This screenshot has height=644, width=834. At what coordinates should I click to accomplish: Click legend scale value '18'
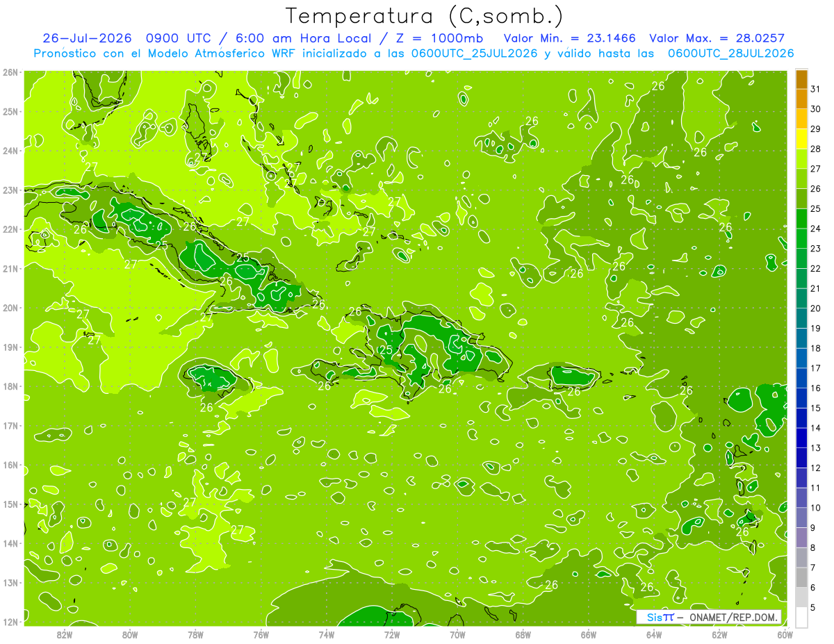[x=815, y=348]
